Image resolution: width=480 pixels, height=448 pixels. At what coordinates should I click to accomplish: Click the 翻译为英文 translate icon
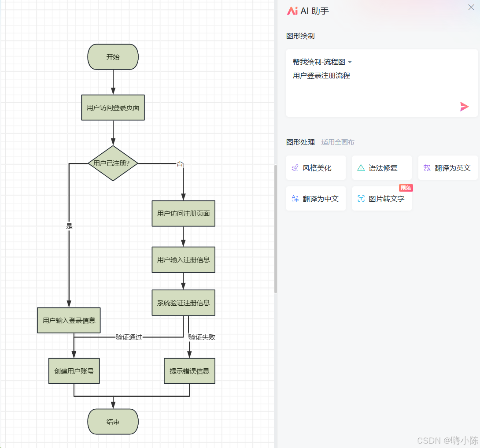click(x=427, y=167)
